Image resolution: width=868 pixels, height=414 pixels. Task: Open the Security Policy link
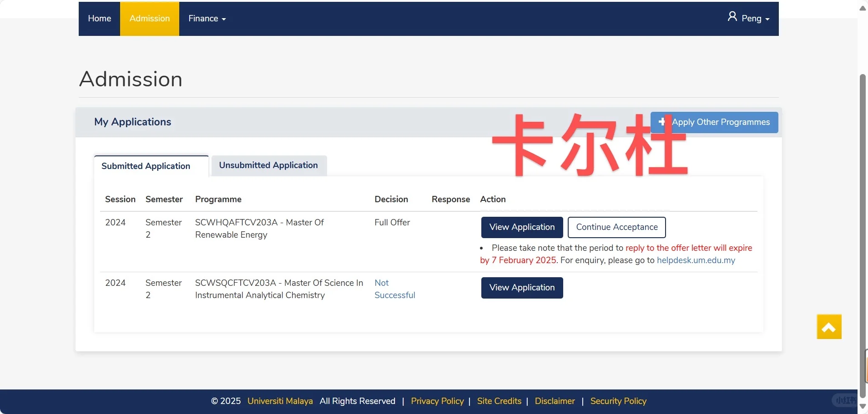[618, 401]
